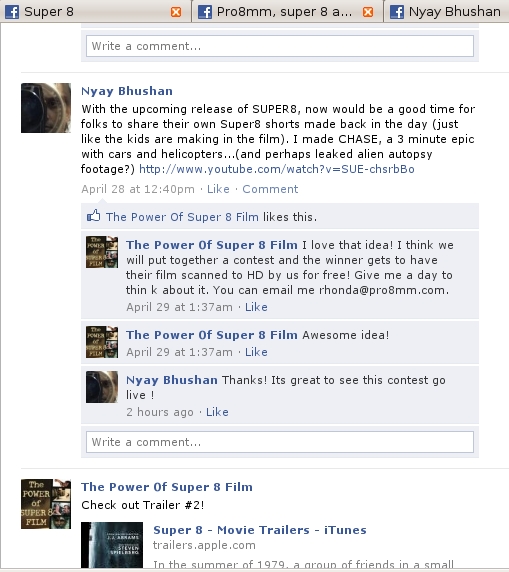This screenshot has width=509, height=572.
Task: Like the 'Awesome idea!' comment
Action: click(256, 352)
